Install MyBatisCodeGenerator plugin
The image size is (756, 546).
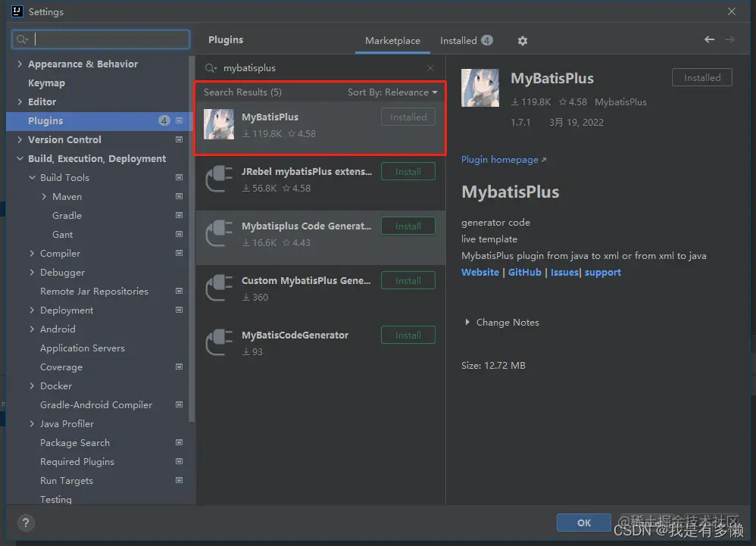point(408,335)
